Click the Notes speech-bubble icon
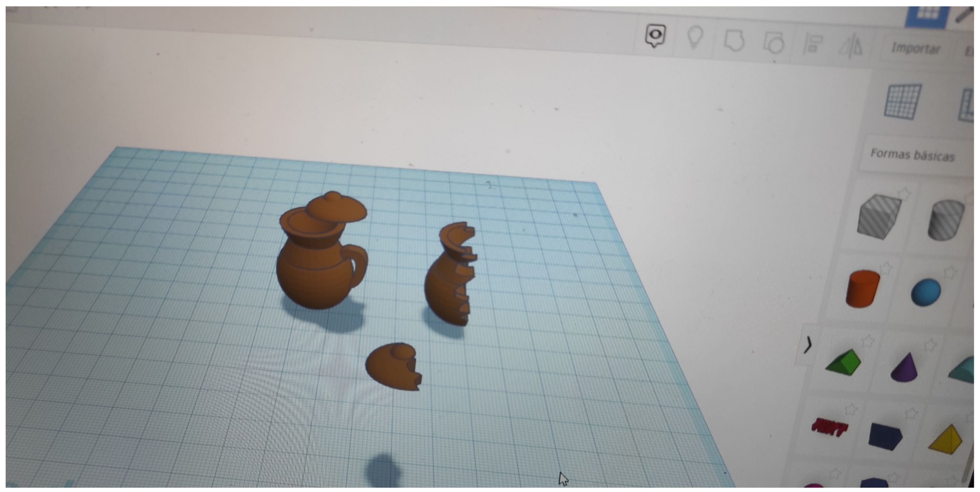980x492 pixels. click(x=655, y=36)
